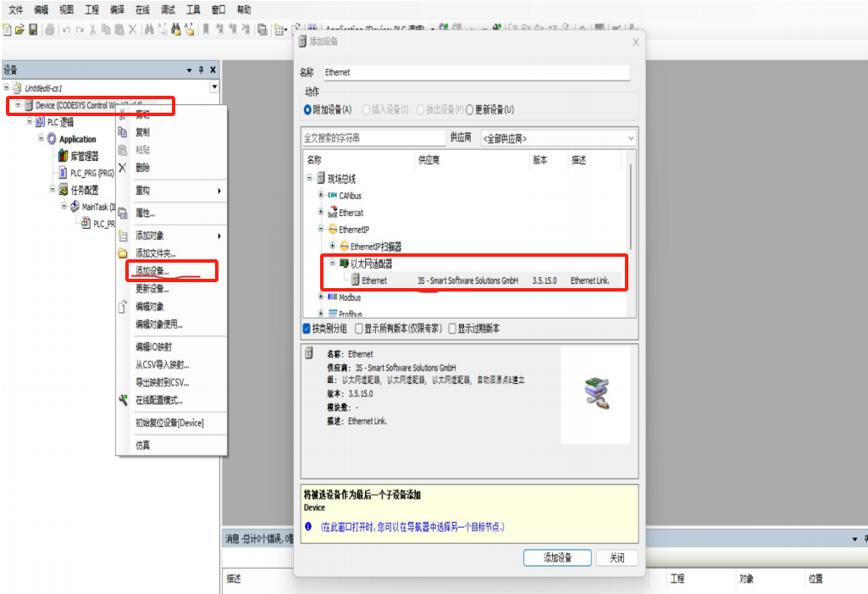Select the 库管理器 library manager icon
This screenshot has width=868, height=594.
63,156
